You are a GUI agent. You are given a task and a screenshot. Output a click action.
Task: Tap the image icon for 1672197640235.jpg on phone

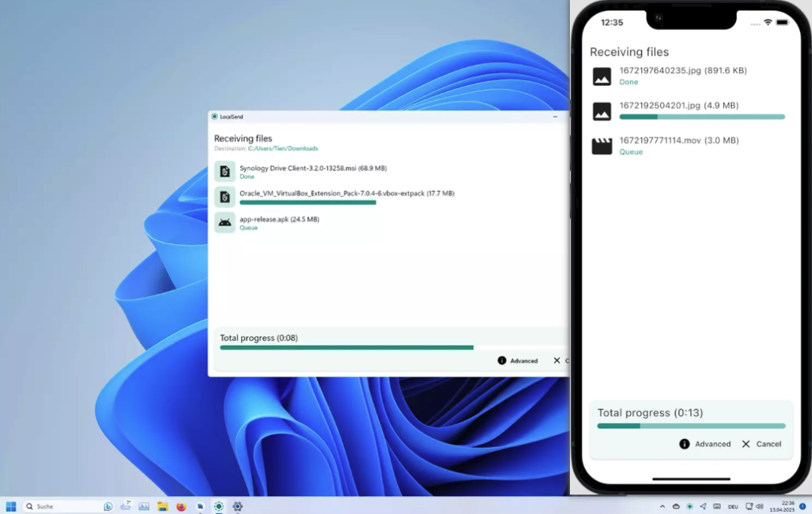pos(601,76)
